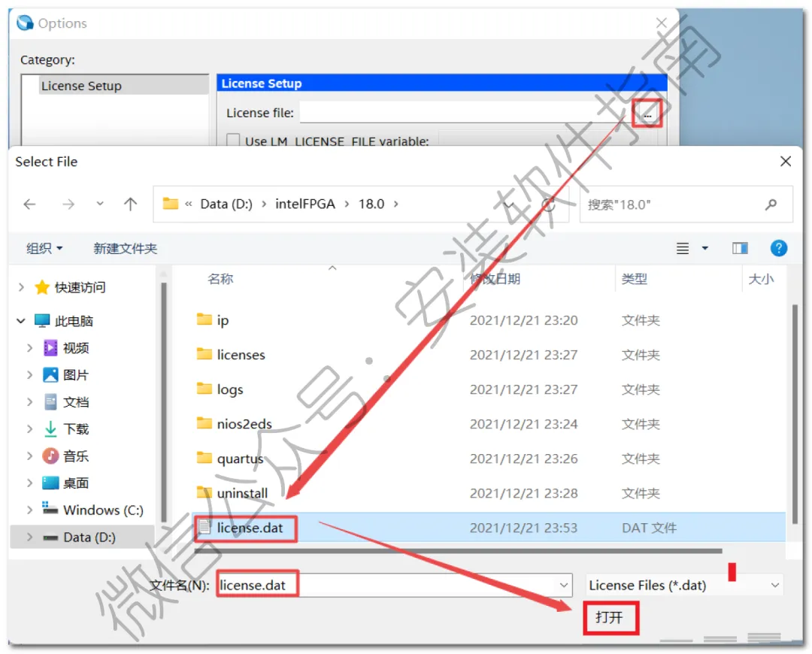
Task: Open the 组织 menu
Action: (44, 249)
